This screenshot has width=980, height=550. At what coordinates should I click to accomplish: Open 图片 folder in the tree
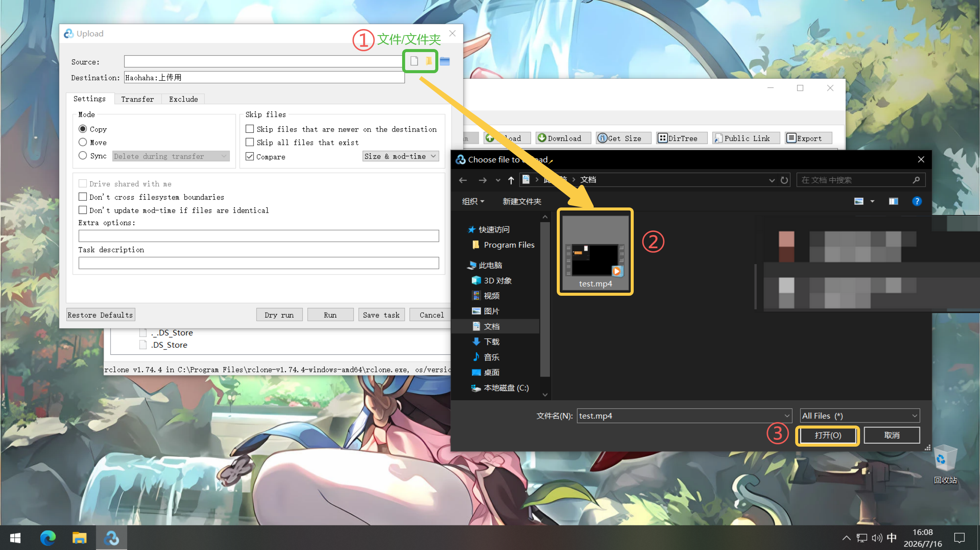coord(485,311)
